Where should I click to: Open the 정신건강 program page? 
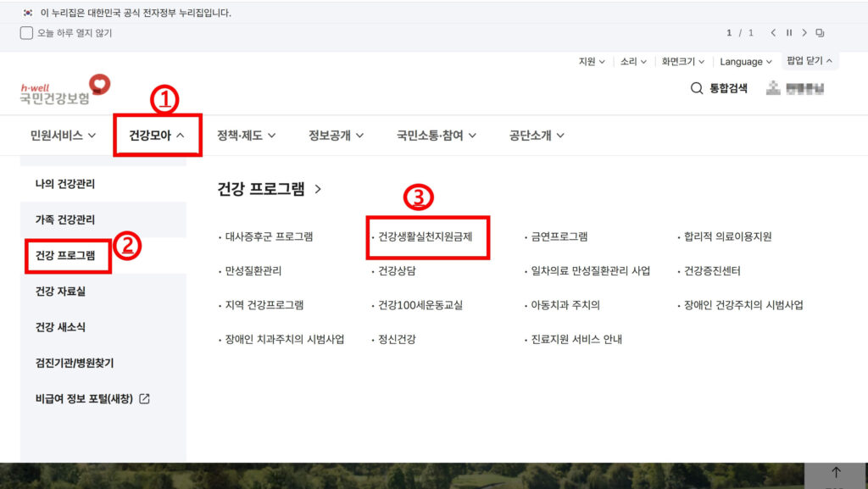(x=398, y=338)
